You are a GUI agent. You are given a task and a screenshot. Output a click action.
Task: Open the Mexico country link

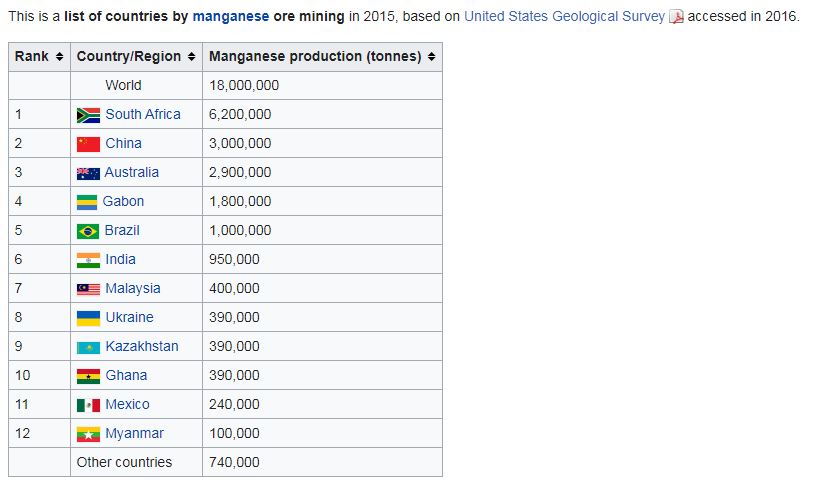point(127,404)
